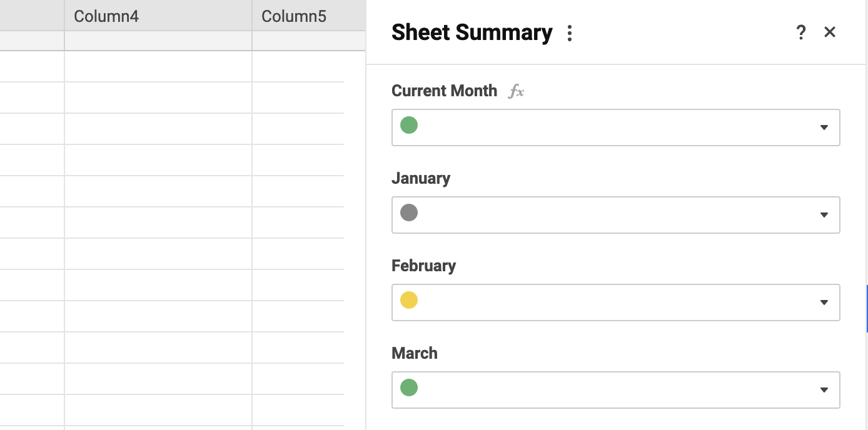Click the Current Month field label
The height and width of the screenshot is (430, 868).
(444, 91)
